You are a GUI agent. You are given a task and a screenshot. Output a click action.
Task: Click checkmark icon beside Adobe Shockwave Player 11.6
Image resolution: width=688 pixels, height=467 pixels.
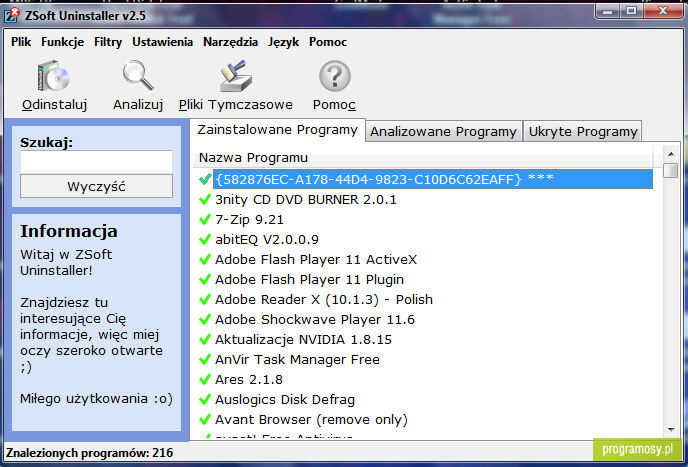coord(204,320)
